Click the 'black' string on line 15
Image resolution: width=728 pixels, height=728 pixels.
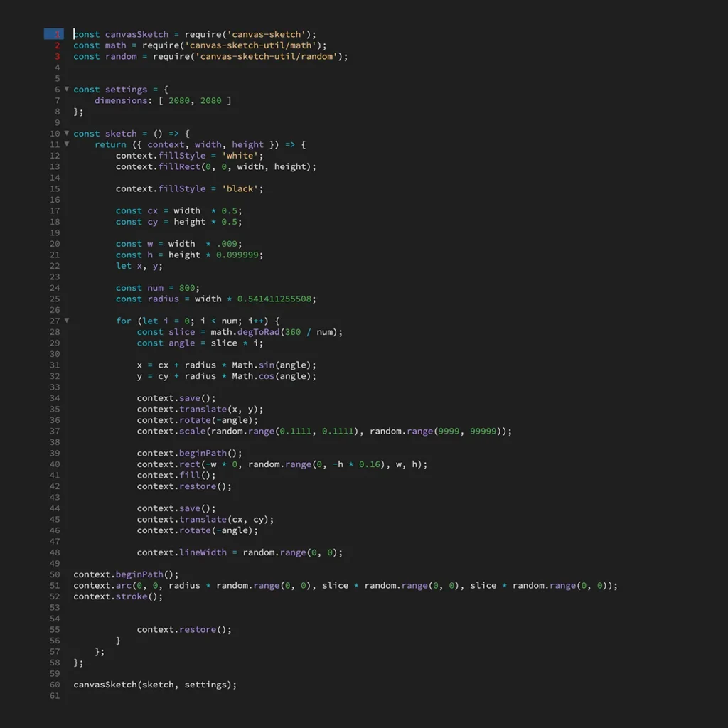point(240,188)
